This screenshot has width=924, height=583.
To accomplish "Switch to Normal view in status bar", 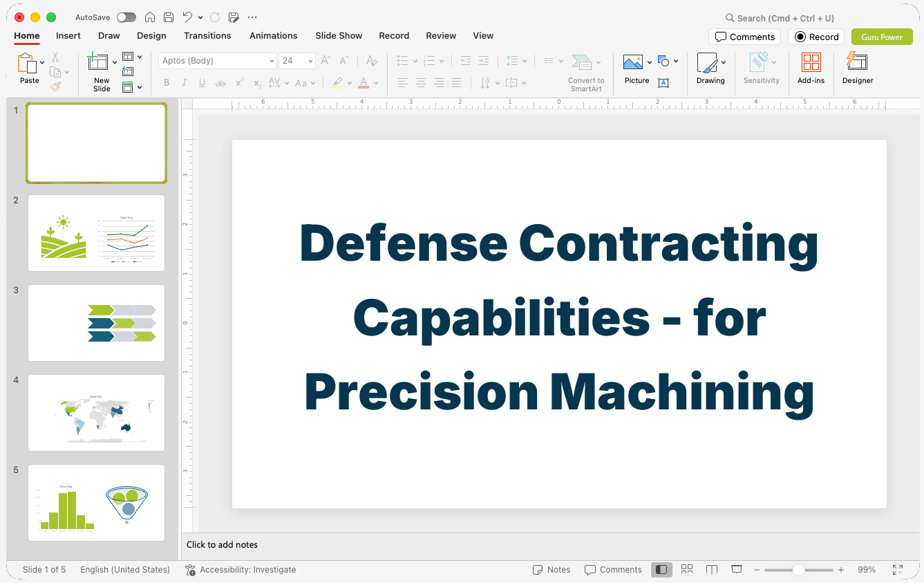I will click(x=661, y=570).
